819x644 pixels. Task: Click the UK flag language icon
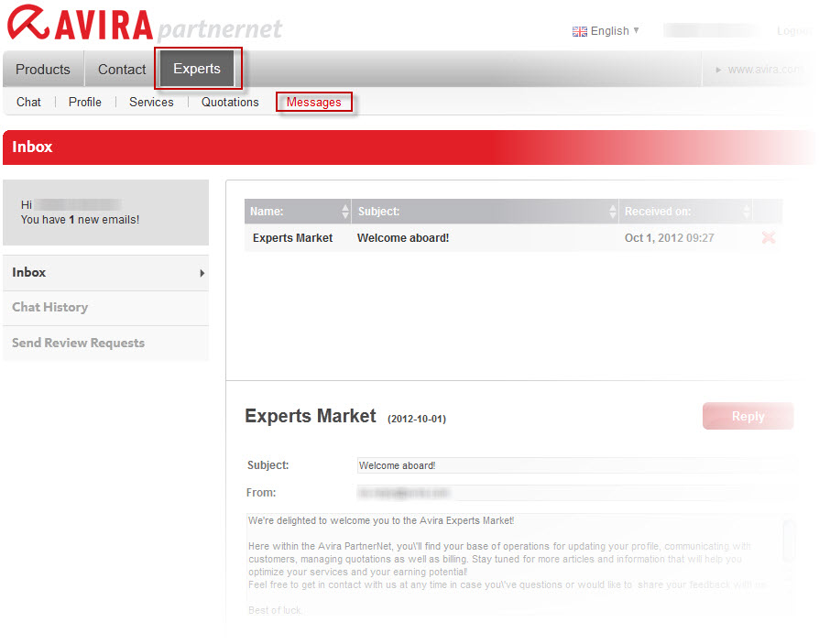click(x=579, y=31)
